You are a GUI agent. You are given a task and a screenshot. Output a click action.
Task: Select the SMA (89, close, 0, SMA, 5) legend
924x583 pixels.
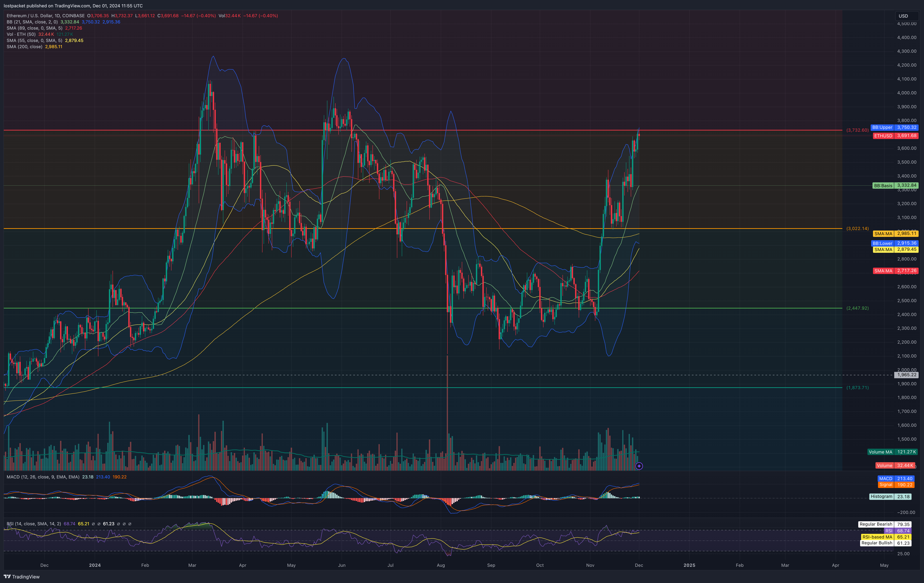[x=34, y=28]
